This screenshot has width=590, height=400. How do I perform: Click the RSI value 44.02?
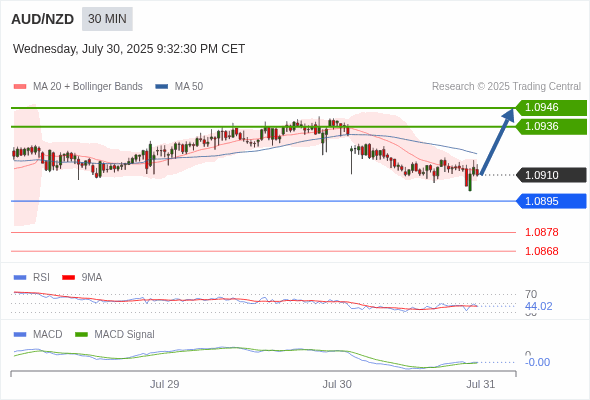539,306
